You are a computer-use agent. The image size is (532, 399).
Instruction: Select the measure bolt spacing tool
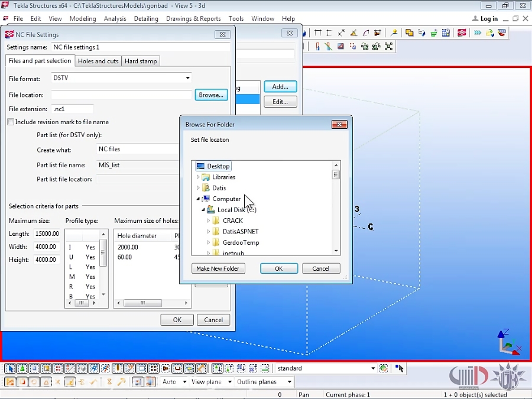(x=377, y=33)
